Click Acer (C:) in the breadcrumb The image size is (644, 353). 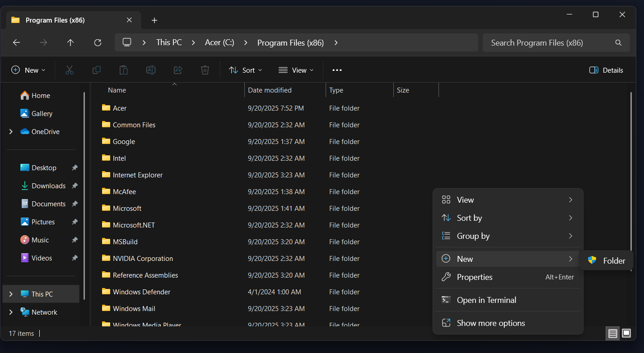[x=219, y=42]
